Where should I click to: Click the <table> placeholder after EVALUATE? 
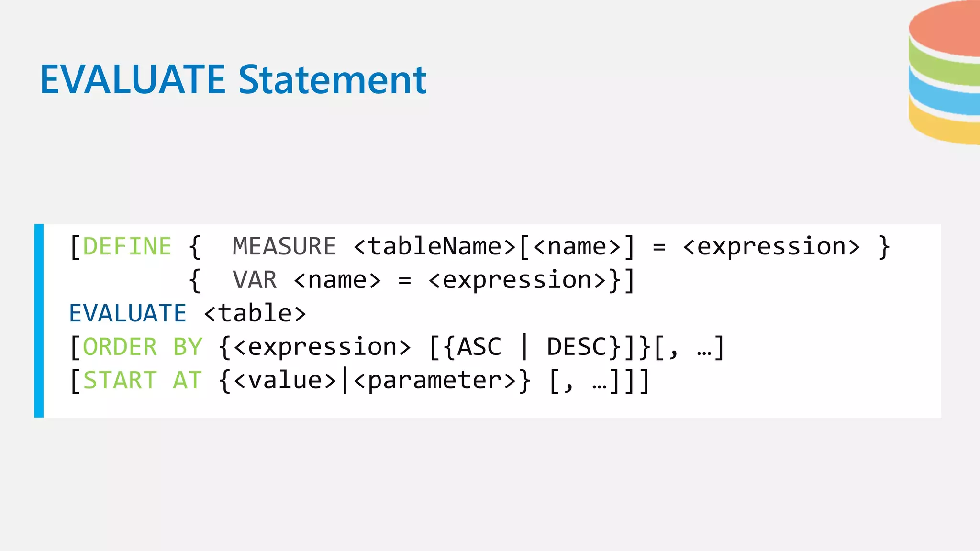pos(255,313)
